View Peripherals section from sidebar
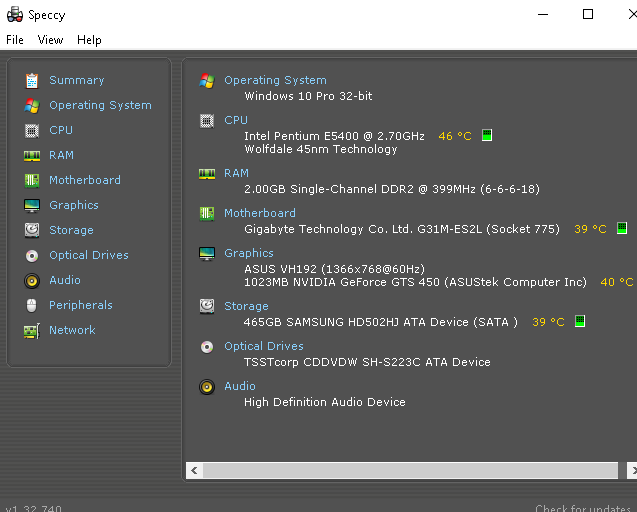Image resolution: width=637 pixels, height=512 pixels. [80, 305]
